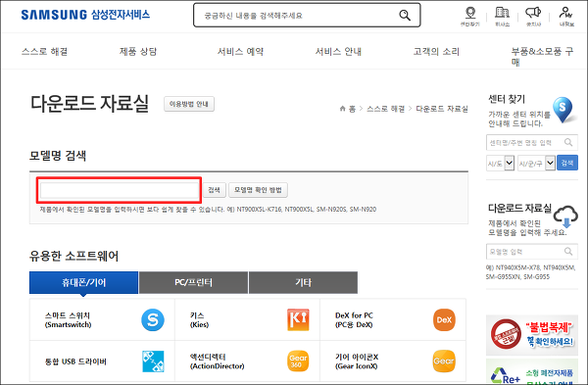Click the home icon in breadcrumb
The width and height of the screenshot is (588, 385).
click(x=342, y=109)
